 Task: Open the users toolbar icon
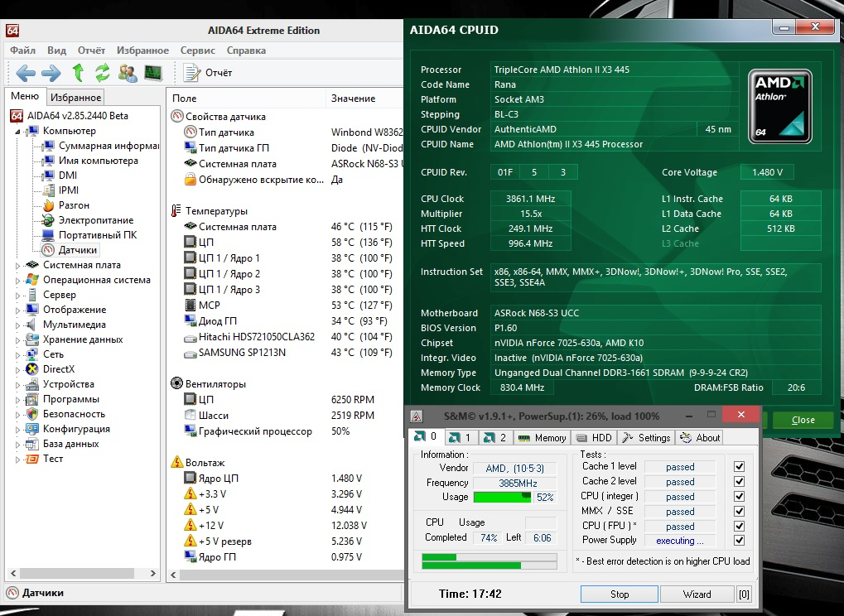tap(128, 73)
